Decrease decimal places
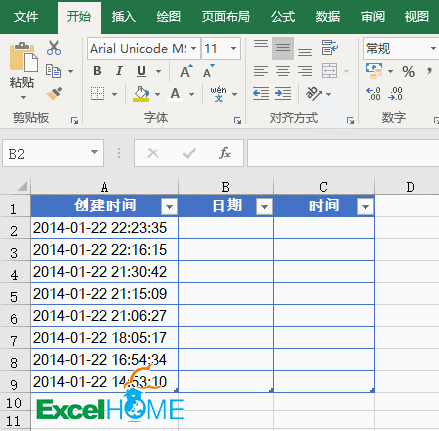The image size is (439, 431). 396,94
